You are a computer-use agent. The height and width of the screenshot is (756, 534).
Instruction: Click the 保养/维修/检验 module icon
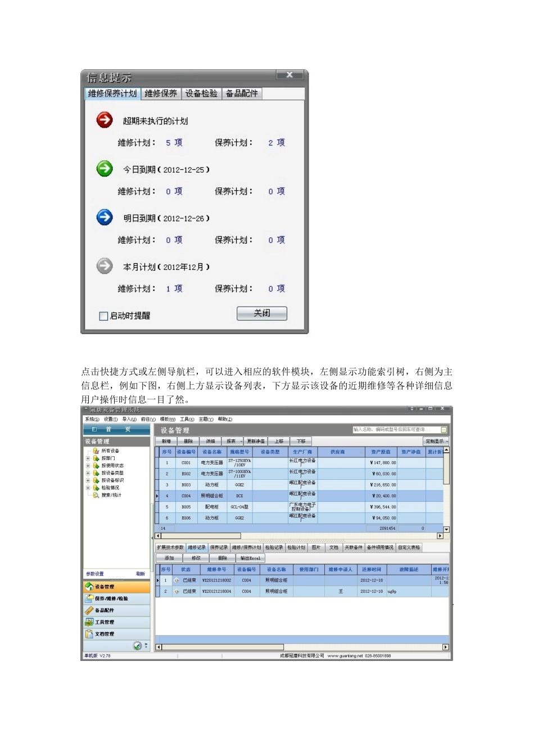tap(89, 598)
